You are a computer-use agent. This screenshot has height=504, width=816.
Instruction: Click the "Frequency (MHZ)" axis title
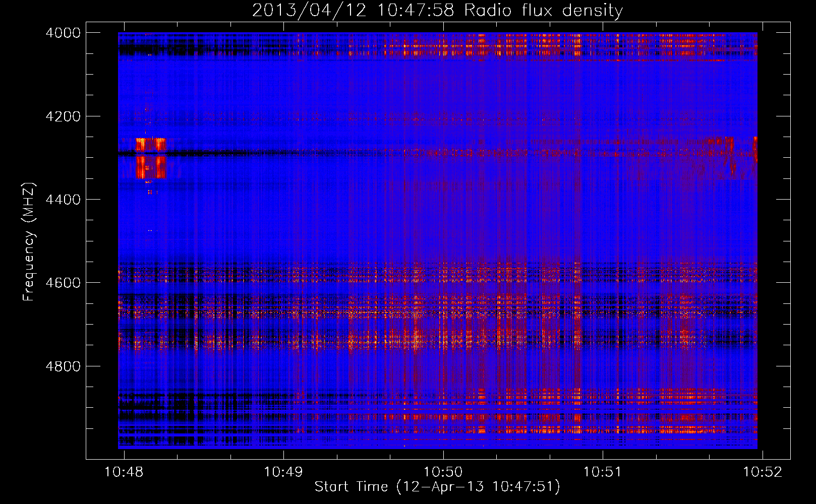pos(29,242)
